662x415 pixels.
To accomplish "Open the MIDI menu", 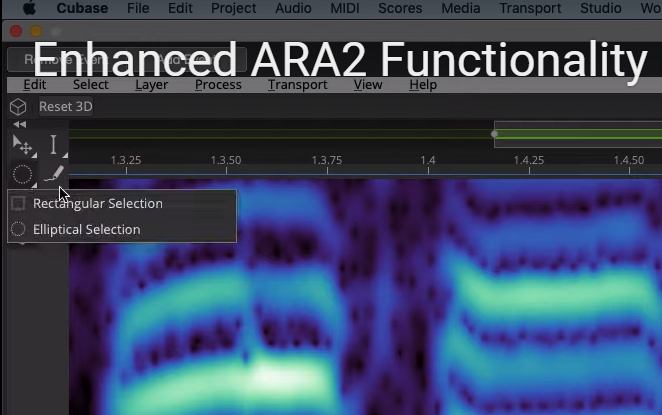I will [x=345, y=8].
